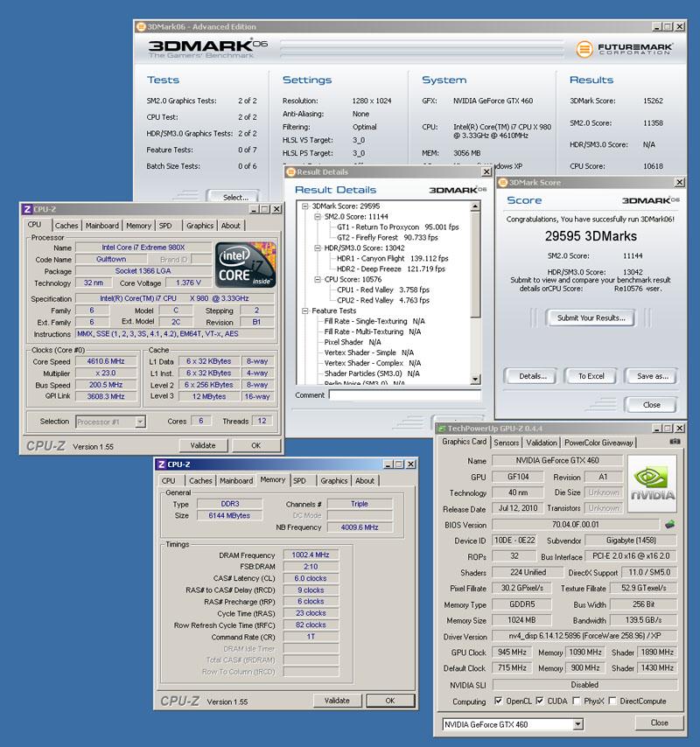
Task: Click the CPU-Z Memory window title icon
Action: 162,464
